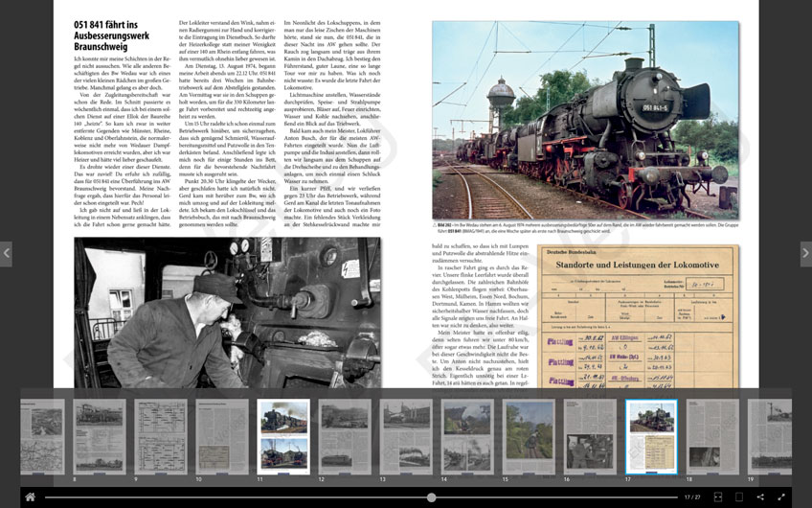Open the share icon in bottom toolbar
This screenshot has width=812, height=508.
tap(760, 497)
